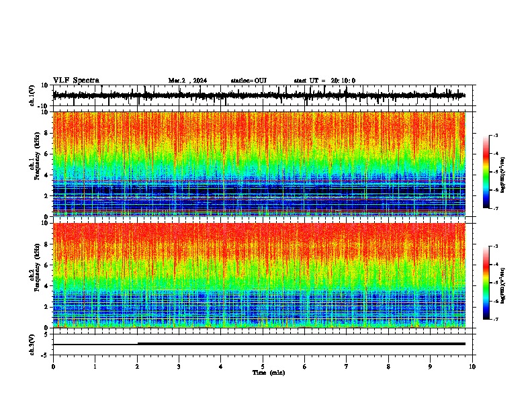Click the ch.1 spectrogram color scale bar

click(x=486, y=172)
